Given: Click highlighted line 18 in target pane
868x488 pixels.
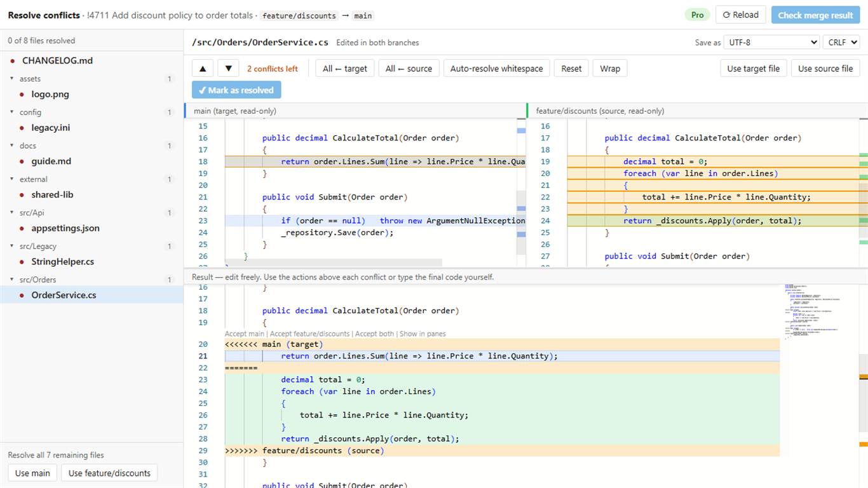Looking at the screenshot, I should pos(375,161).
